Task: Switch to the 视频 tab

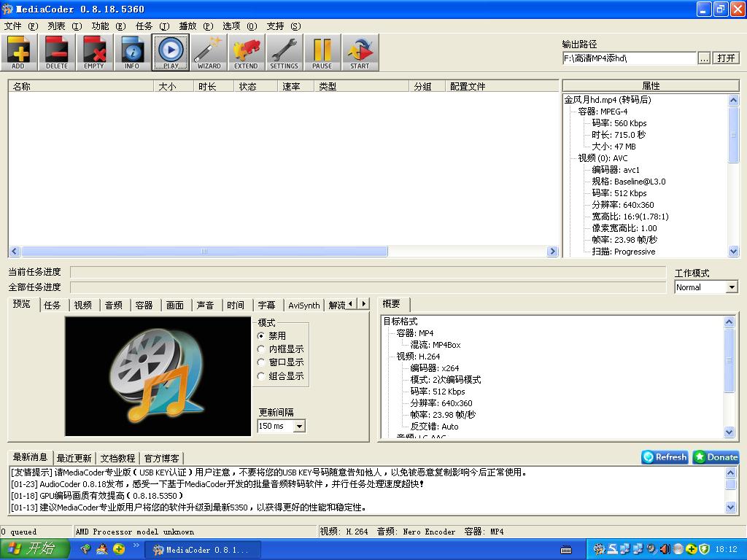Action: coord(83,306)
